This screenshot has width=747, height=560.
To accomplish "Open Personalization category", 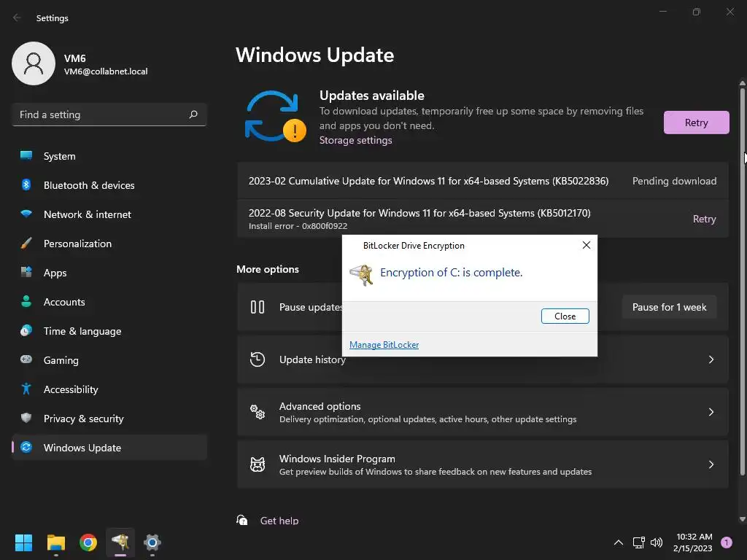I will tap(109, 244).
